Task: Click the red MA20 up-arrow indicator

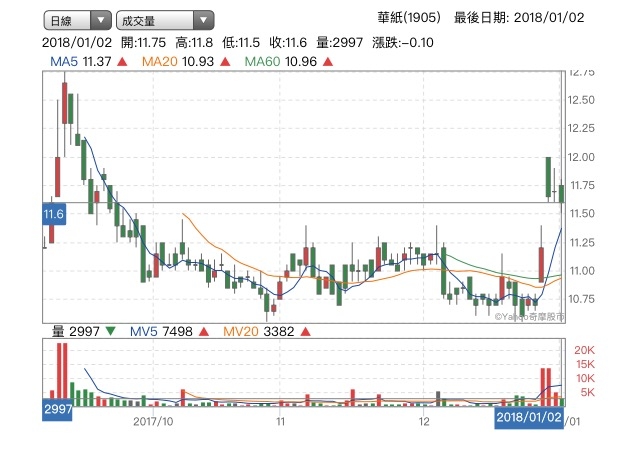Action: 225,62
